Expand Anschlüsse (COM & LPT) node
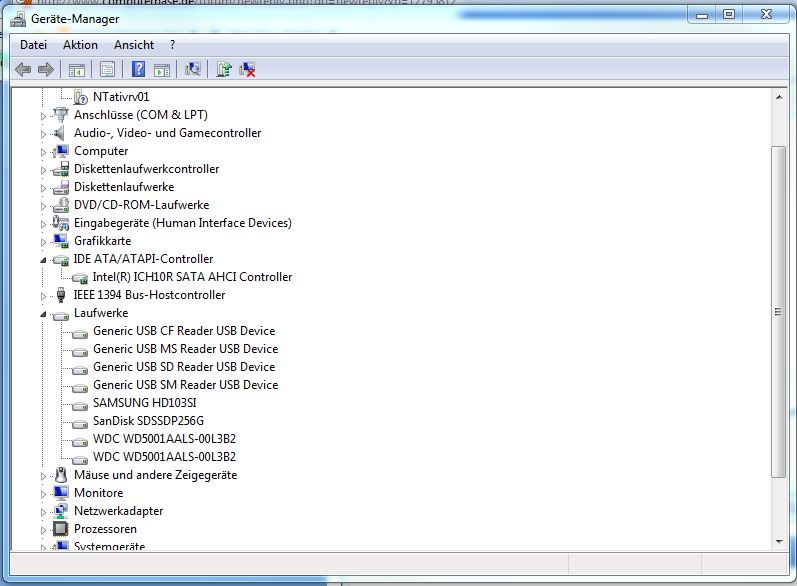Screen dimensions: 797x586 43,116
